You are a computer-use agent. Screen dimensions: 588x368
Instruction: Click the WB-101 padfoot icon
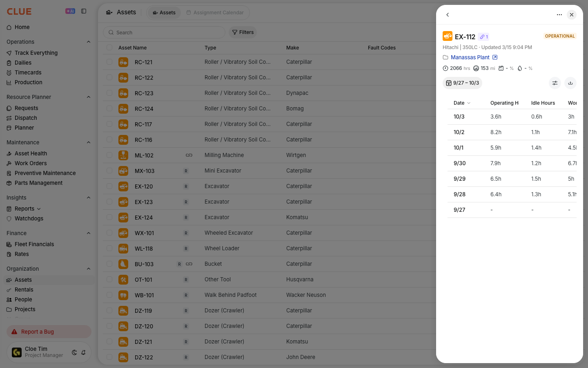[123, 295]
